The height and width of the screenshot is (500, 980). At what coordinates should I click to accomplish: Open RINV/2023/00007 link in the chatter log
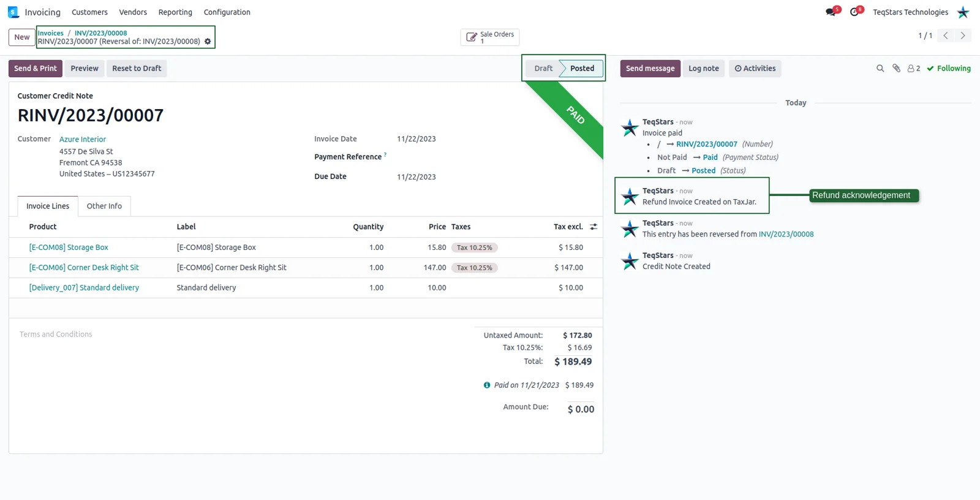click(707, 145)
